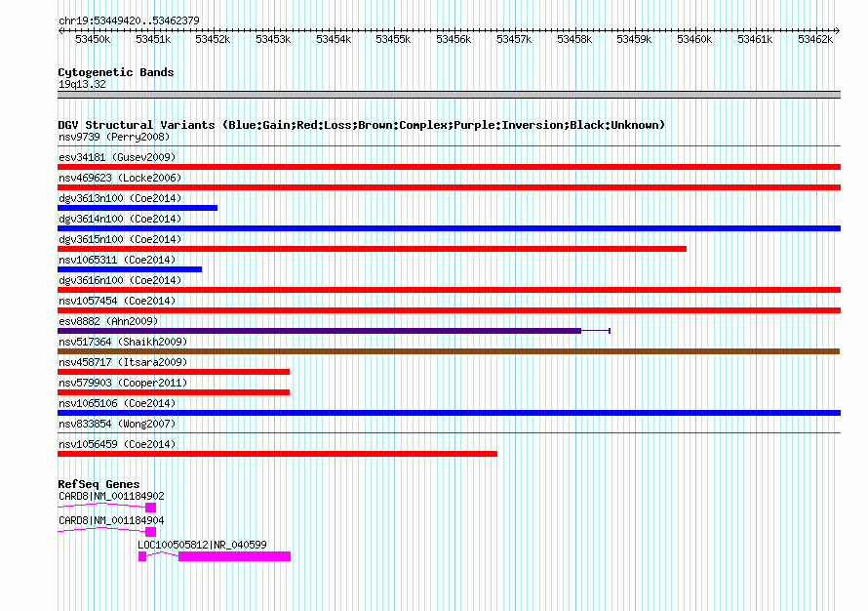
Task: Open gene CARD8|NM_001184902 label
Action: (x=111, y=497)
